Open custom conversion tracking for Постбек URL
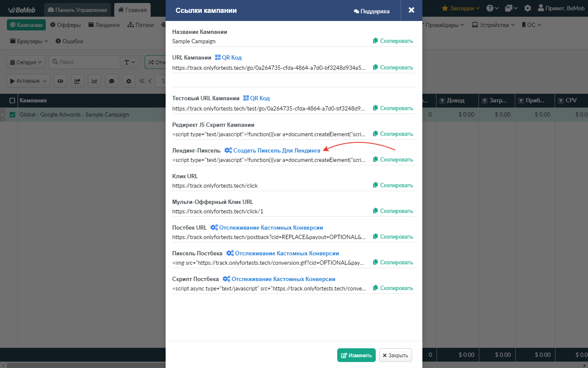Viewport: 588px width, 368px height. [x=267, y=227]
